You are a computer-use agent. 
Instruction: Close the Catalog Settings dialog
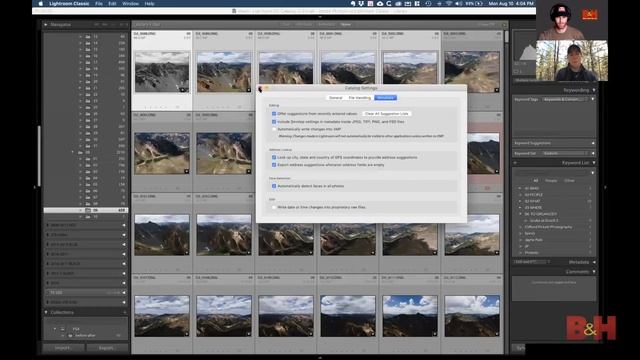[x=260, y=88]
